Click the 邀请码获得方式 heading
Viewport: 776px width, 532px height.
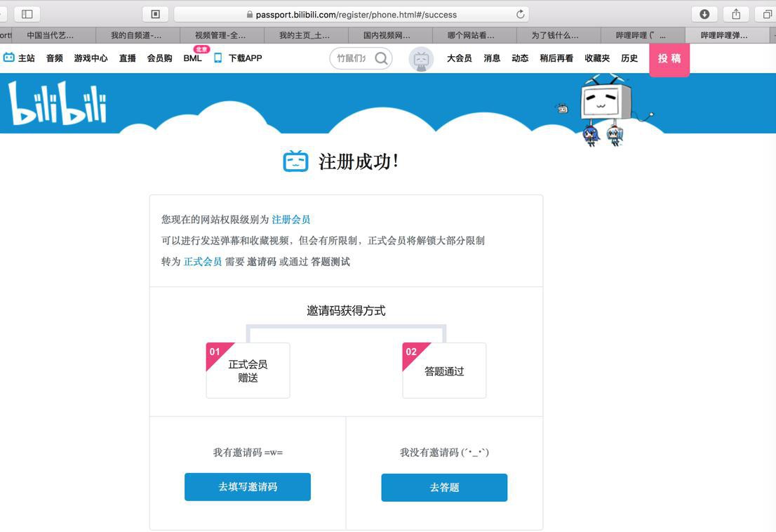coord(346,311)
